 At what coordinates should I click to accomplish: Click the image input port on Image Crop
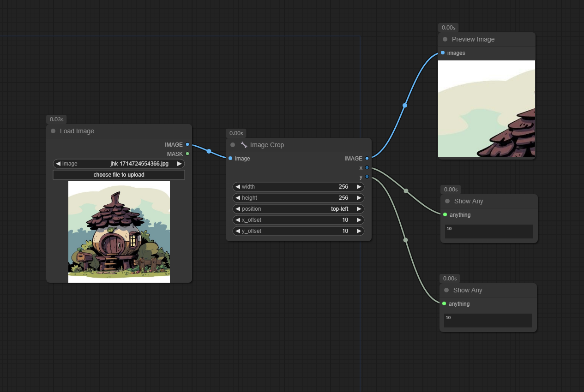pos(230,159)
